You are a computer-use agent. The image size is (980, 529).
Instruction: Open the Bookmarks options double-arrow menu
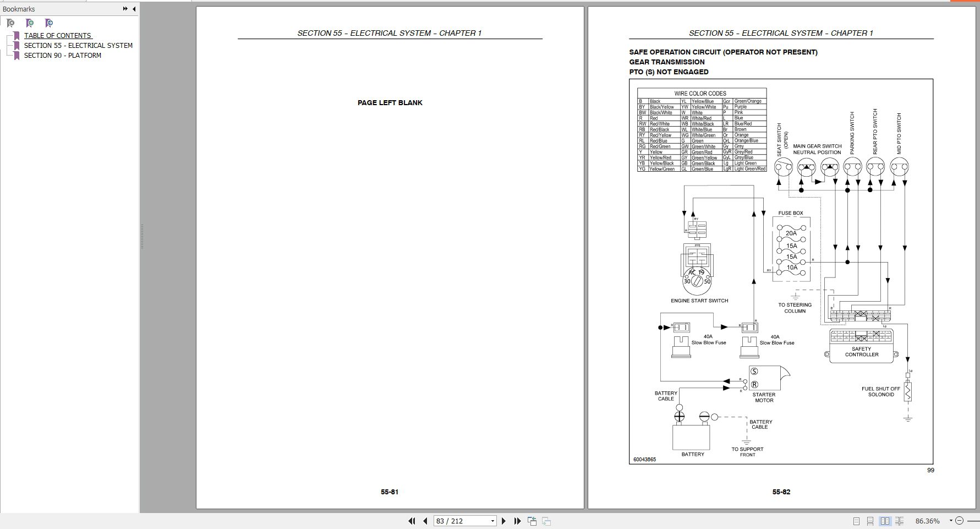pyautogui.click(x=125, y=9)
